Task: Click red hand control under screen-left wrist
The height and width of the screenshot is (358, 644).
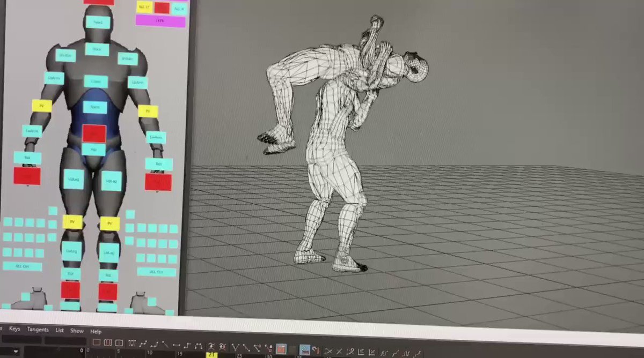Action: (27, 175)
